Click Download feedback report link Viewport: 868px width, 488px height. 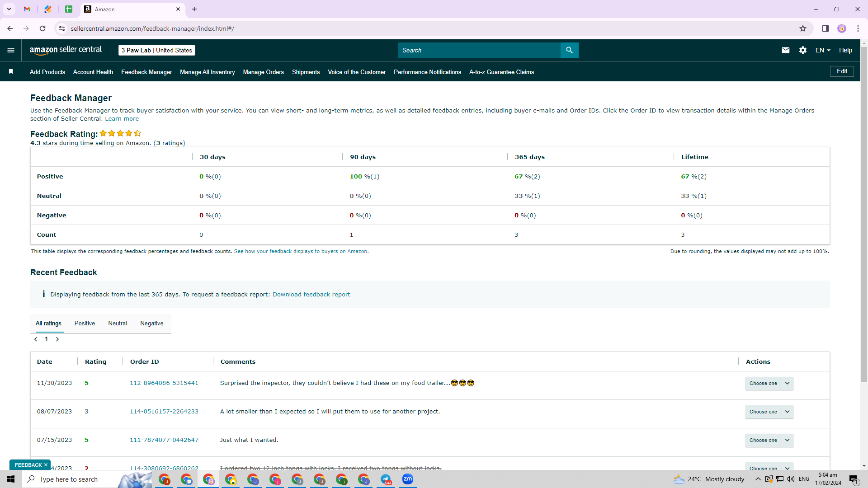pos(311,295)
